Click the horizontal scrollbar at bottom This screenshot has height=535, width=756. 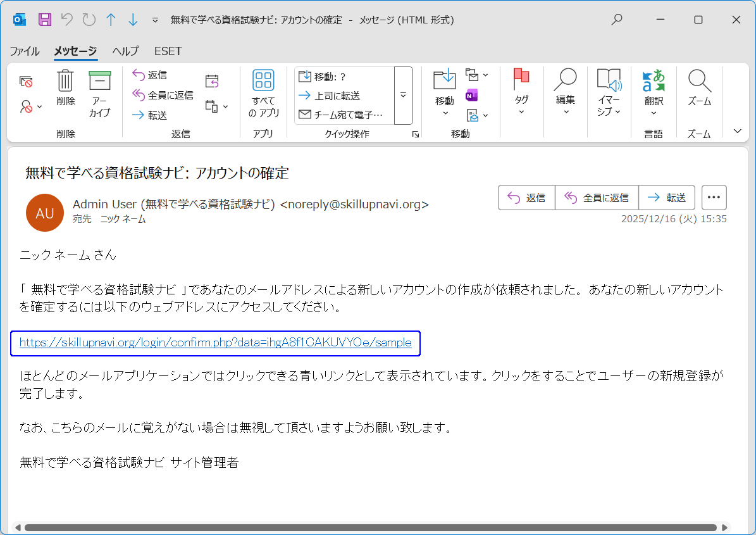370,527
